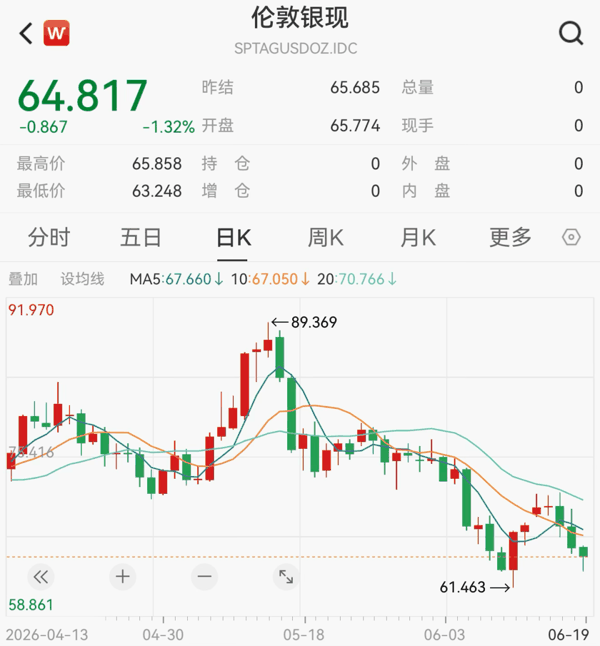Open the 更多 chart period menu
Image resolution: width=600 pixels, height=646 pixels.
511,238
